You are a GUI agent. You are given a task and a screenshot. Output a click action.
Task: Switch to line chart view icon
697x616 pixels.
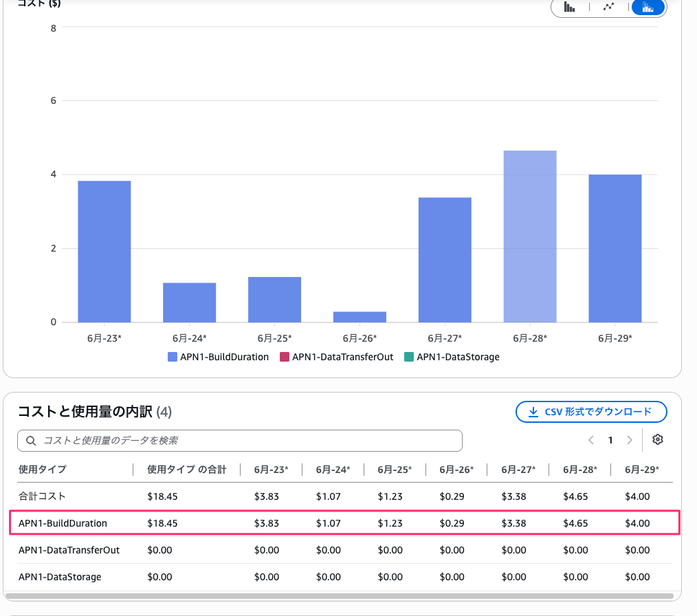[608, 7]
